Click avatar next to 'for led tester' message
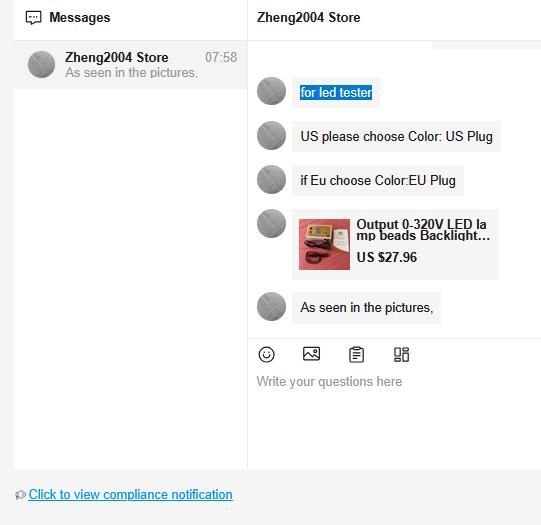The height and width of the screenshot is (525, 541). 272,91
